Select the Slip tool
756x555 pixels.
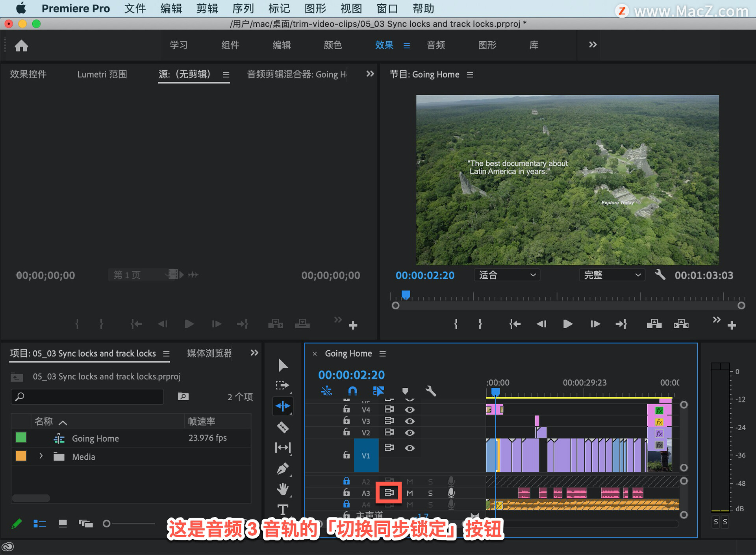point(283,448)
